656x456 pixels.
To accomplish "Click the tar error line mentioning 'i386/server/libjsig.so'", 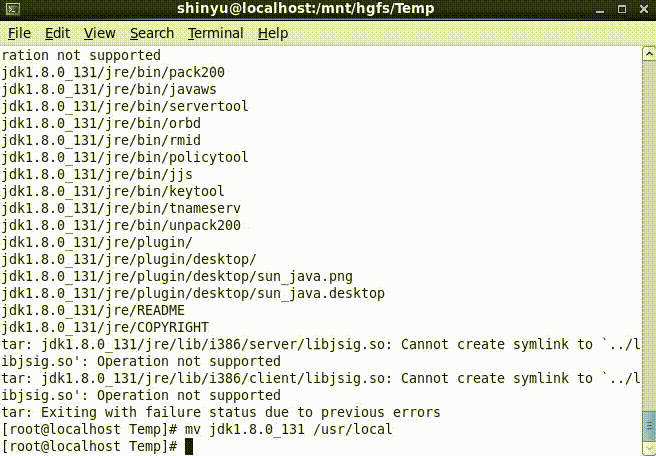I will (x=321, y=344).
